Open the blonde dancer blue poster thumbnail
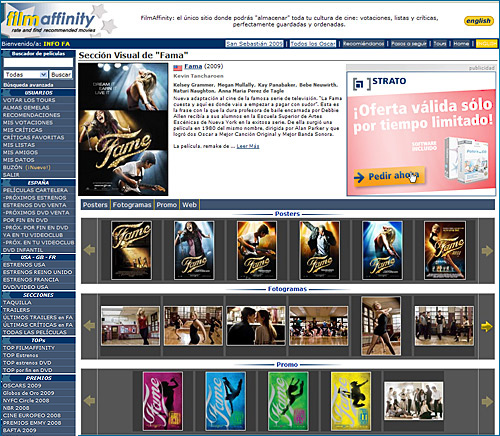 (x=382, y=250)
